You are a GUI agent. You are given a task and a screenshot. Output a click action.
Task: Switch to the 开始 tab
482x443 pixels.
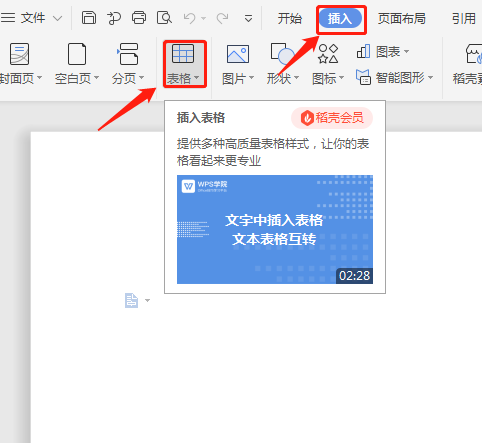[x=290, y=18]
